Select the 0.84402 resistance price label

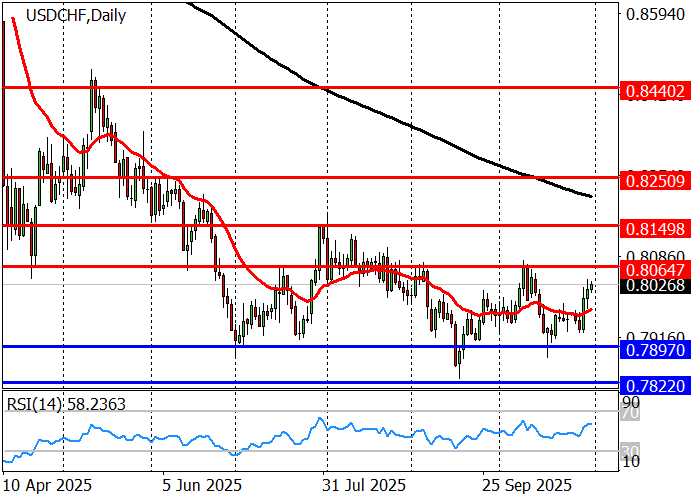click(655, 91)
